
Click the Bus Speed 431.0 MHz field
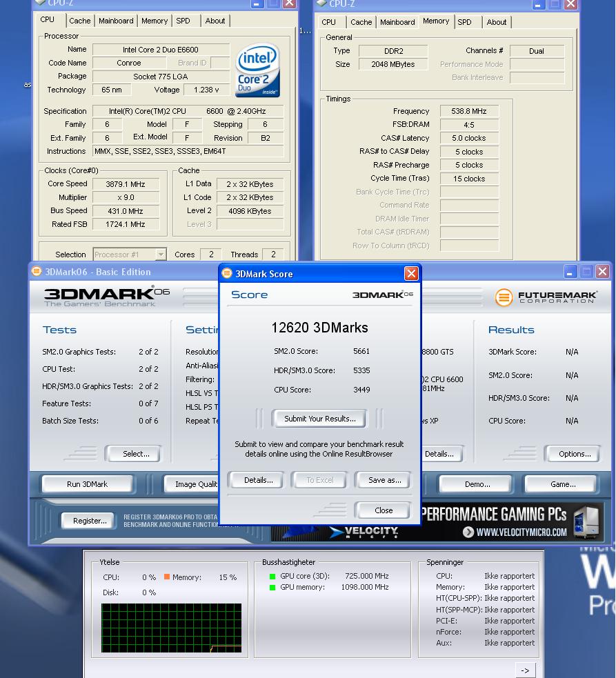(126, 211)
